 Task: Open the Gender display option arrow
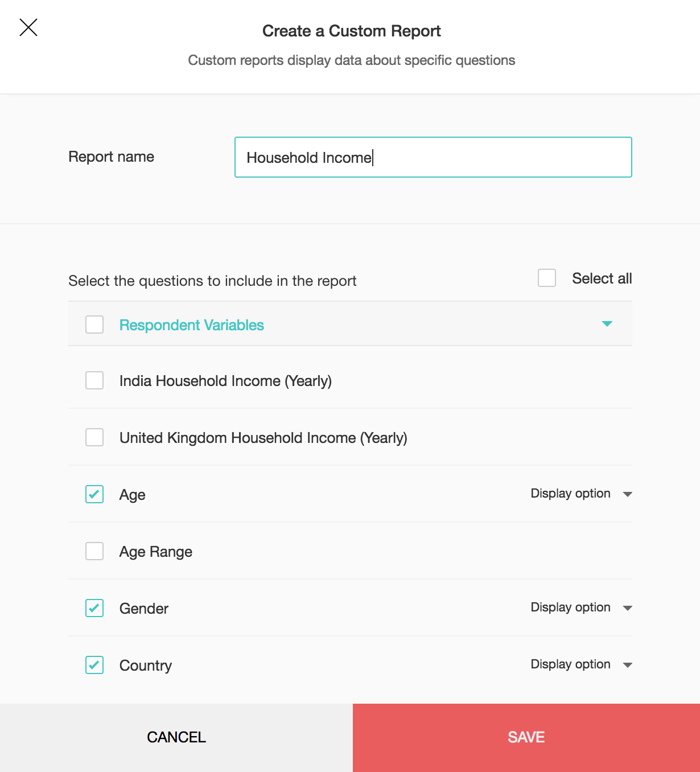[x=628, y=608]
